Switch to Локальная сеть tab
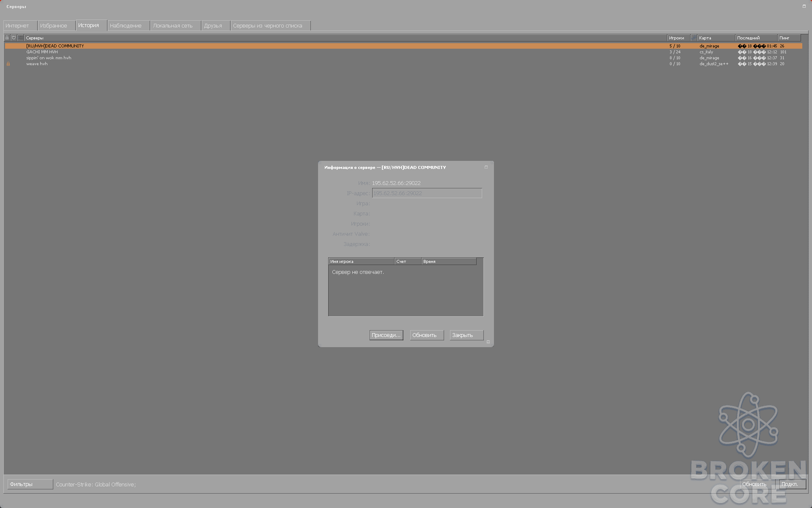Image resolution: width=812 pixels, height=508 pixels. [176, 26]
